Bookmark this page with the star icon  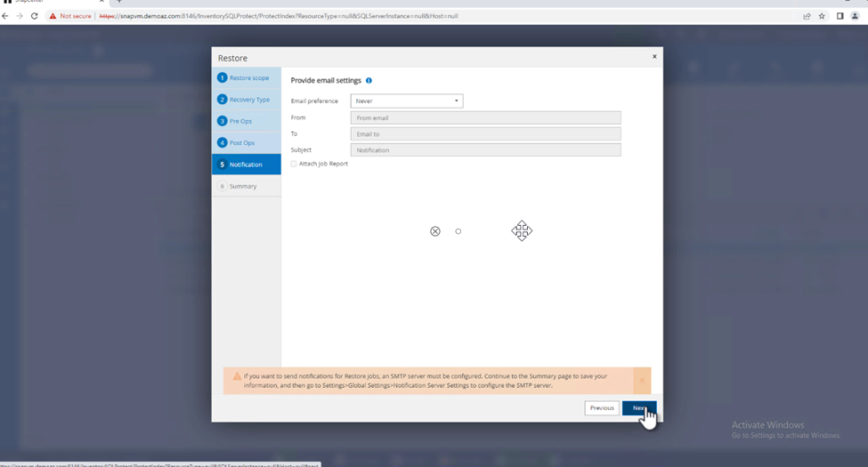(822, 16)
